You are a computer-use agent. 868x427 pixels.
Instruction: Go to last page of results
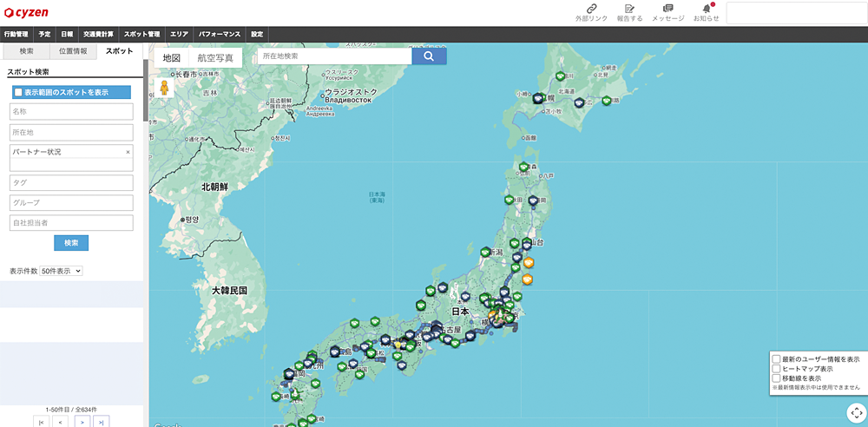(102, 422)
